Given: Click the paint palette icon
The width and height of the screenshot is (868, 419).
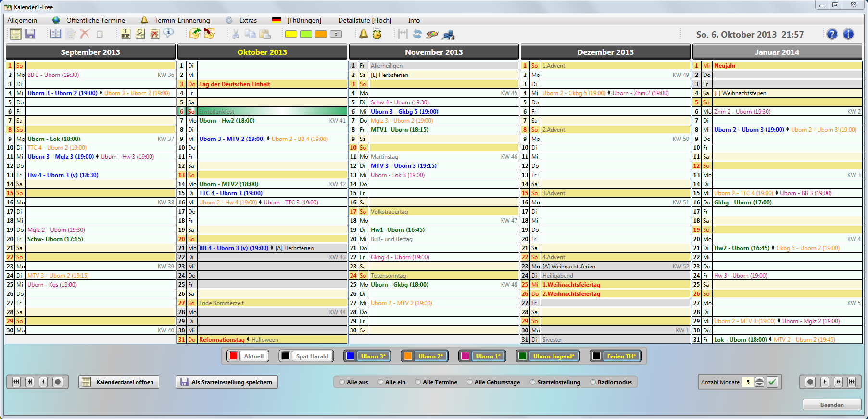Looking at the screenshot, I should click(432, 35).
